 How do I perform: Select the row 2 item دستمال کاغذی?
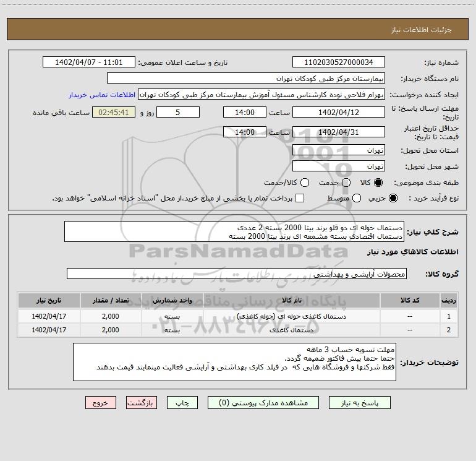coord(291,330)
